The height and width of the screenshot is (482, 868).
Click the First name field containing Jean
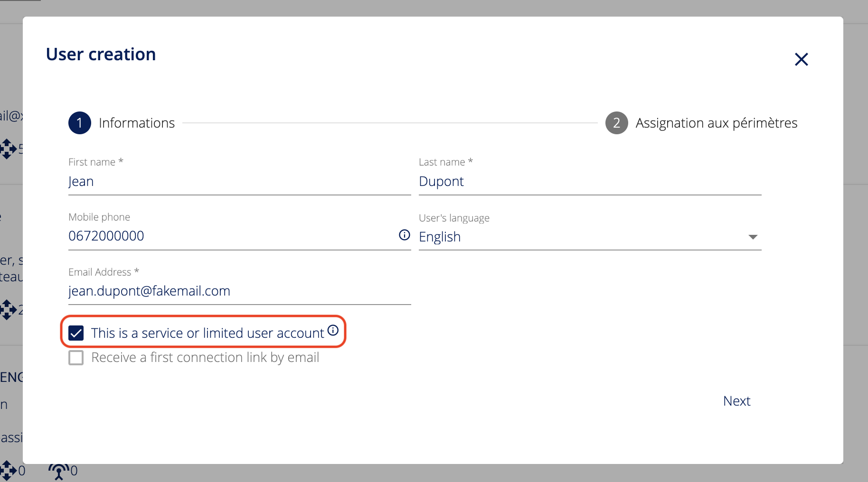click(x=239, y=182)
